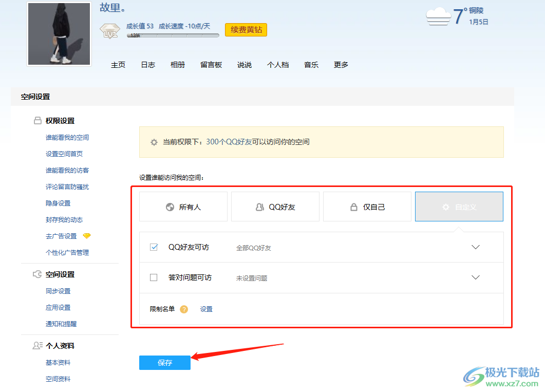Open the 主页 tab

point(118,65)
